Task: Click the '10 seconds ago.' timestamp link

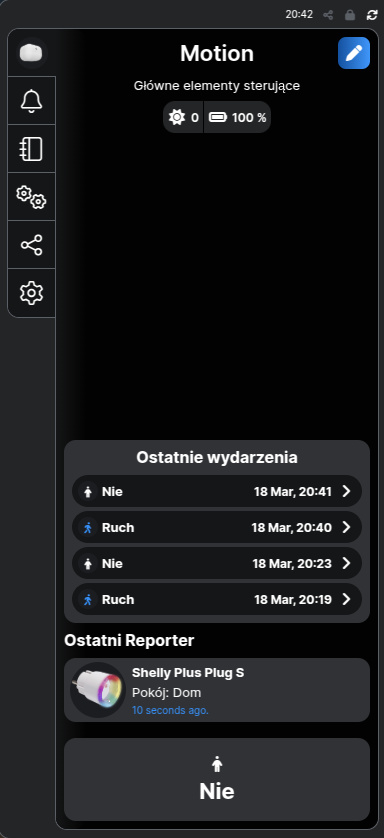Action: point(170,710)
